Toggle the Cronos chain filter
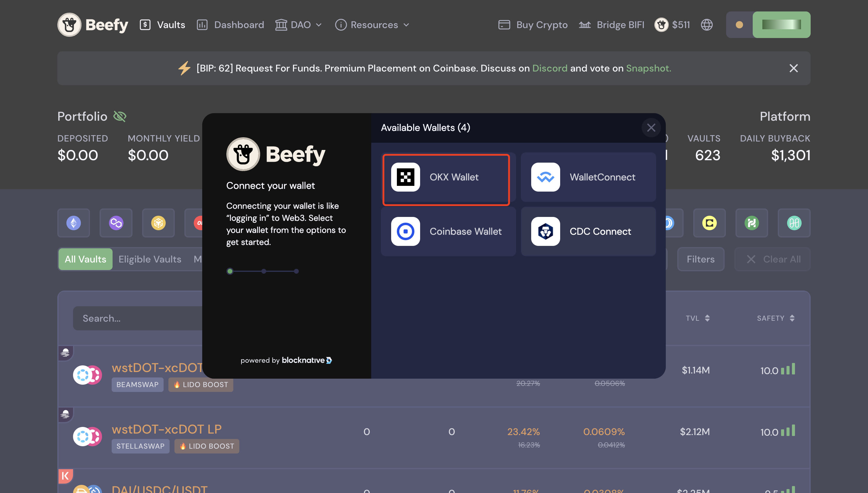 coord(709,223)
